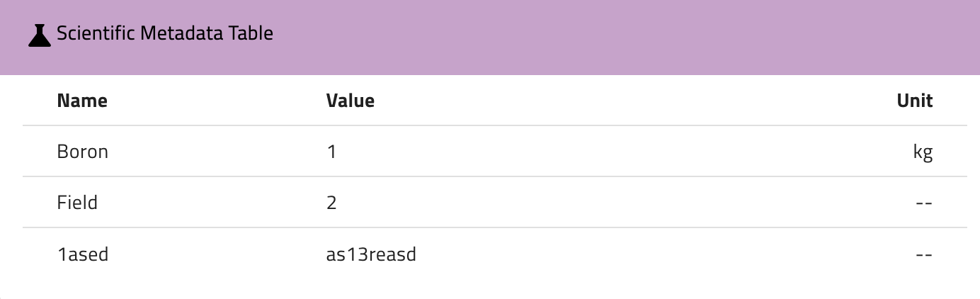Image resolution: width=980 pixels, height=299 pixels.
Task: Click the Scientific Metadata Table title
Action: 164,33
